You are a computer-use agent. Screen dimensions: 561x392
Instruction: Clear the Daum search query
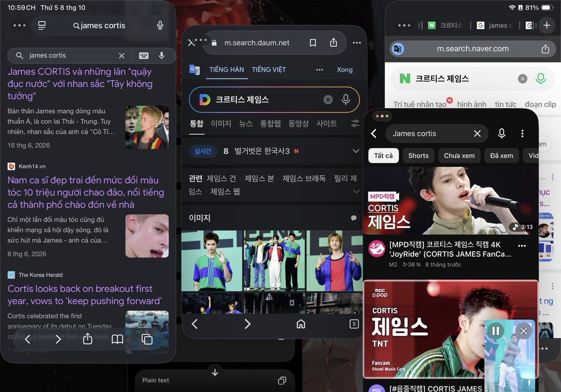pos(328,100)
